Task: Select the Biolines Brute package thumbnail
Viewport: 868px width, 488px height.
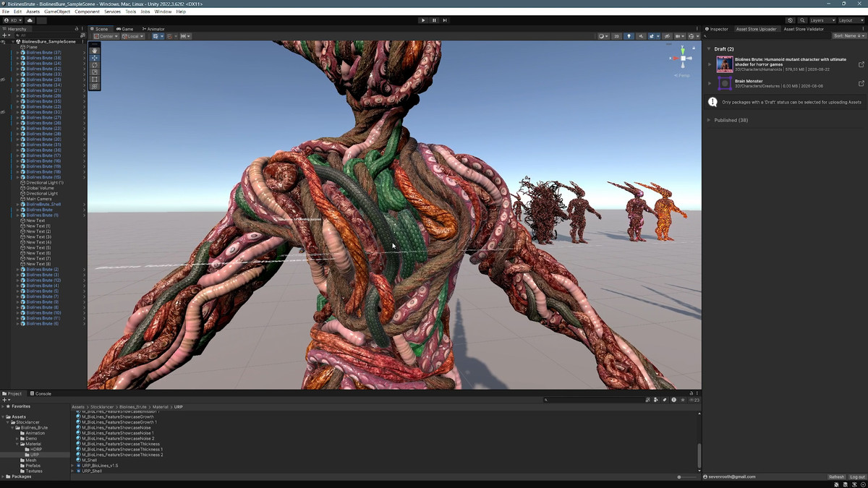Action: pyautogui.click(x=725, y=64)
